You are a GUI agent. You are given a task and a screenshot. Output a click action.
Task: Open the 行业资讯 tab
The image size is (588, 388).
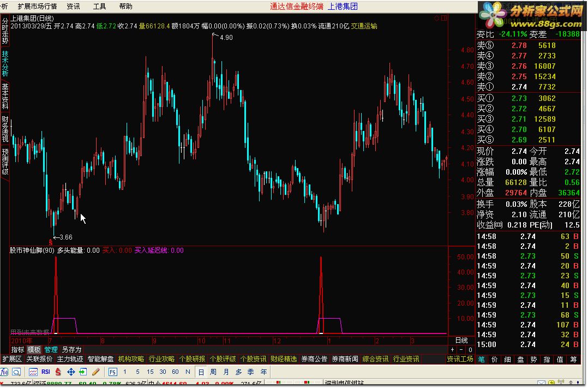pos(406,359)
